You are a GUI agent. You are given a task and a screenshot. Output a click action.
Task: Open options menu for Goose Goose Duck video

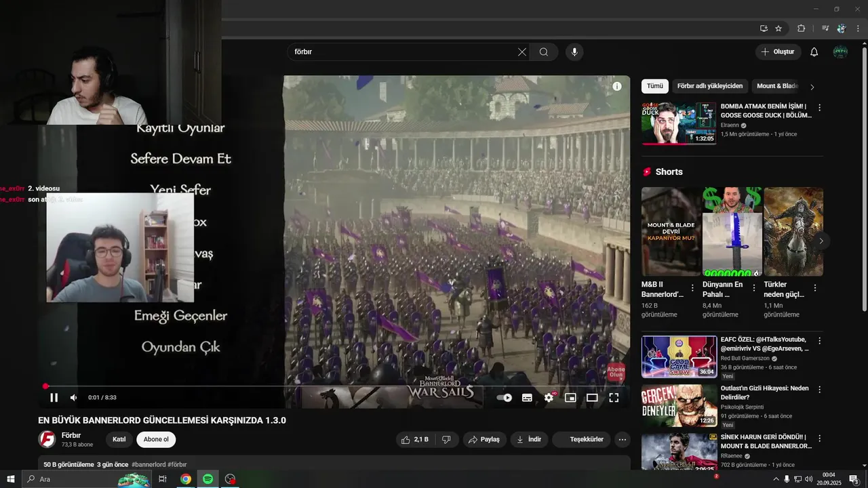(x=819, y=108)
